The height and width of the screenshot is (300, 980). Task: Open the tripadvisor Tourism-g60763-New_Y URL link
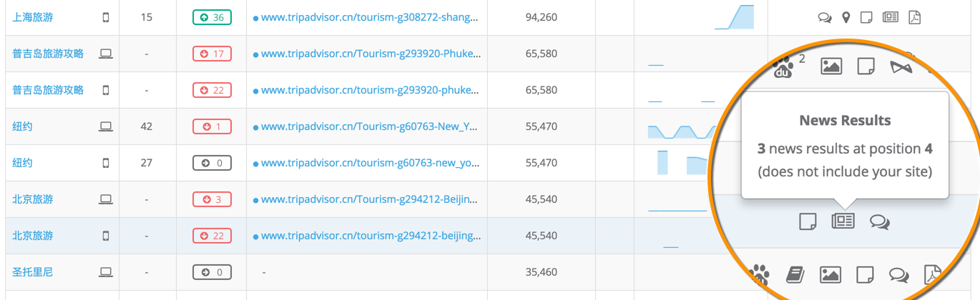[369, 126]
